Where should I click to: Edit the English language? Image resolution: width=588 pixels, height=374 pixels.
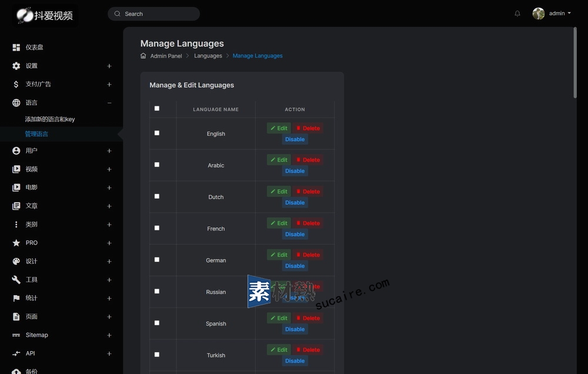pyautogui.click(x=279, y=128)
